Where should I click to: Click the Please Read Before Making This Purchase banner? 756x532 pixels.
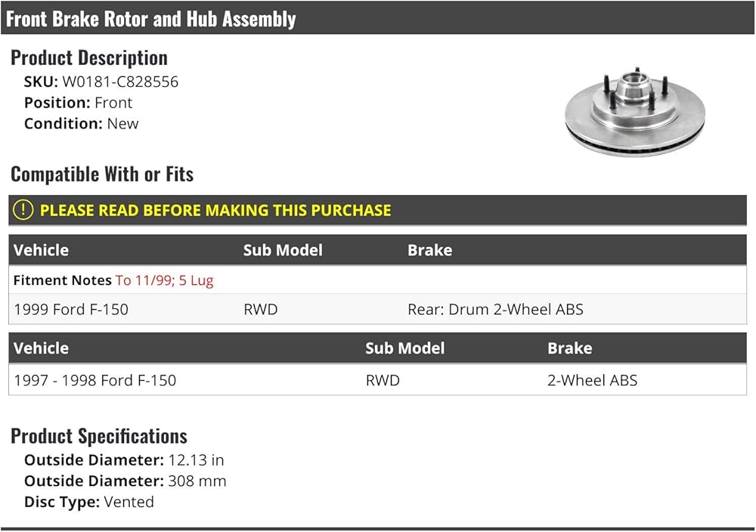coord(377,211)
